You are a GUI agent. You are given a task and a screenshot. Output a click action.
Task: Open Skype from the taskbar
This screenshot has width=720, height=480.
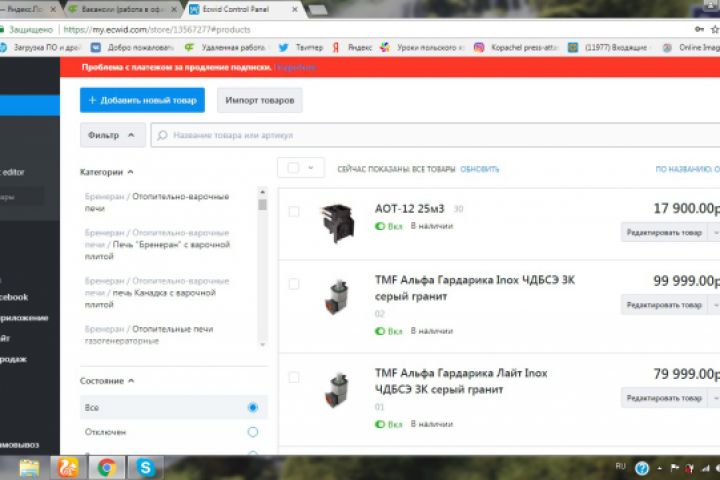tap(146, 468)
